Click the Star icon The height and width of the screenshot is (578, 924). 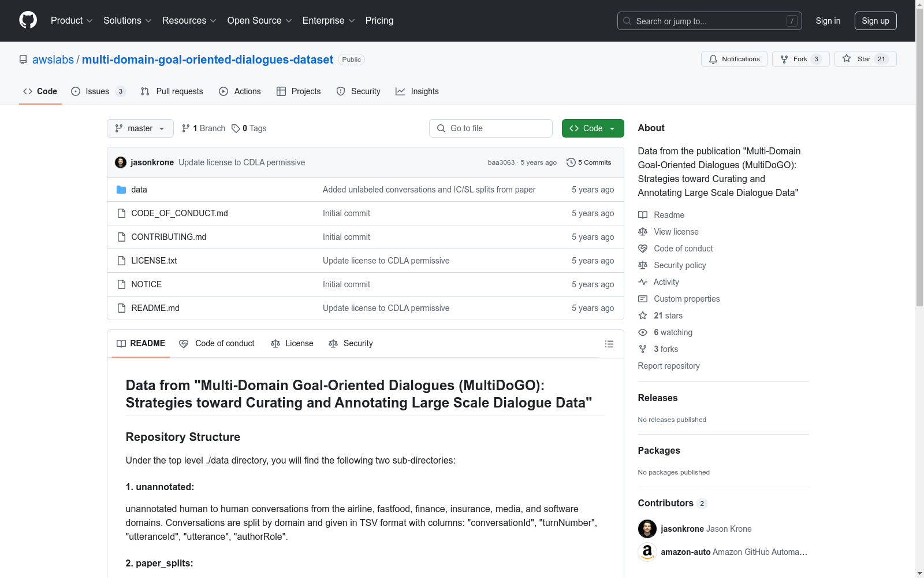[847, 58]
